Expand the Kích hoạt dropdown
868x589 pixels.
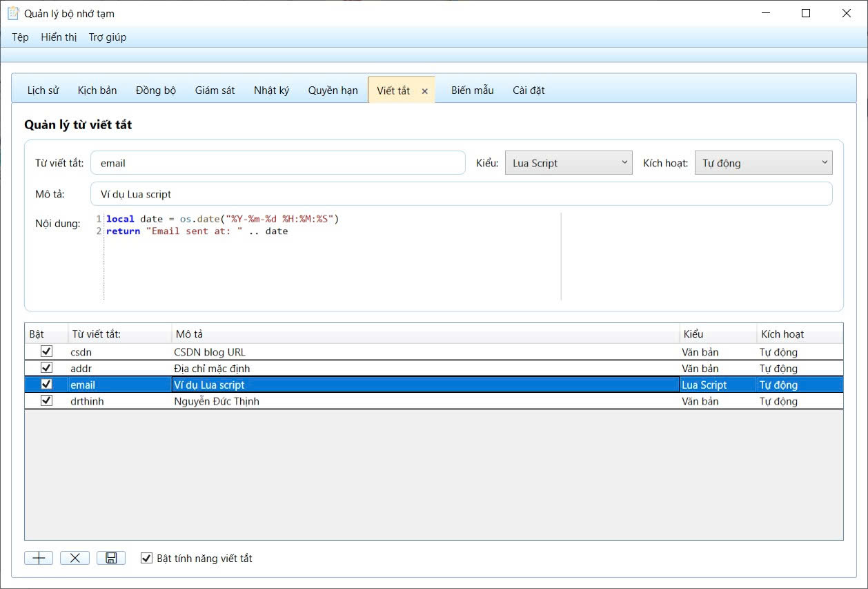click(763, 163)
